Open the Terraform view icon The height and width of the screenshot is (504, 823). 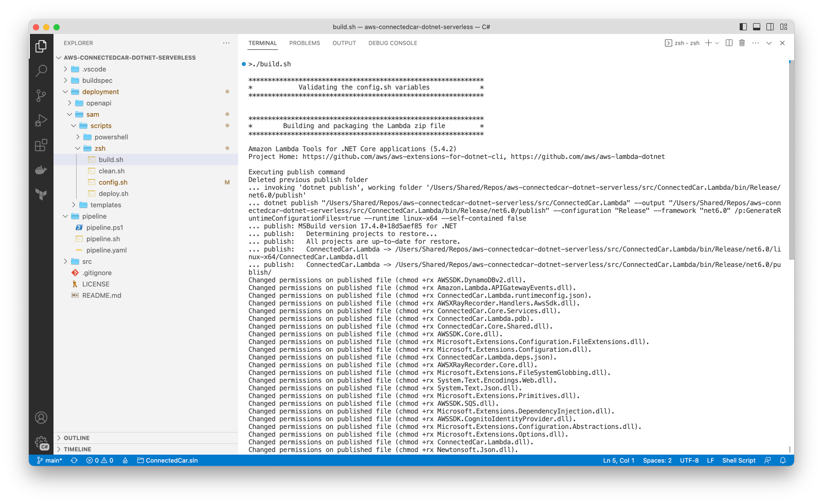[x=41, y=194]
